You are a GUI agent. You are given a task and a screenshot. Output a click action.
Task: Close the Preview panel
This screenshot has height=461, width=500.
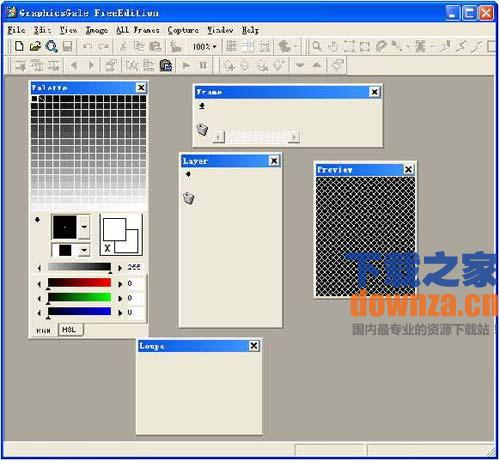[x=408, y=169]
